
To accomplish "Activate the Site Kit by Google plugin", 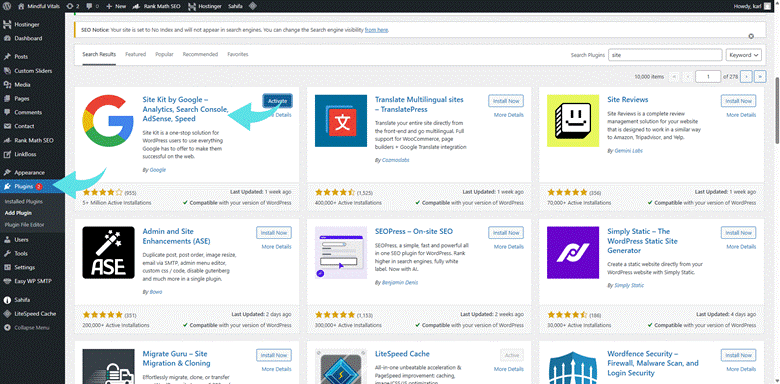I will pos(278,101).
